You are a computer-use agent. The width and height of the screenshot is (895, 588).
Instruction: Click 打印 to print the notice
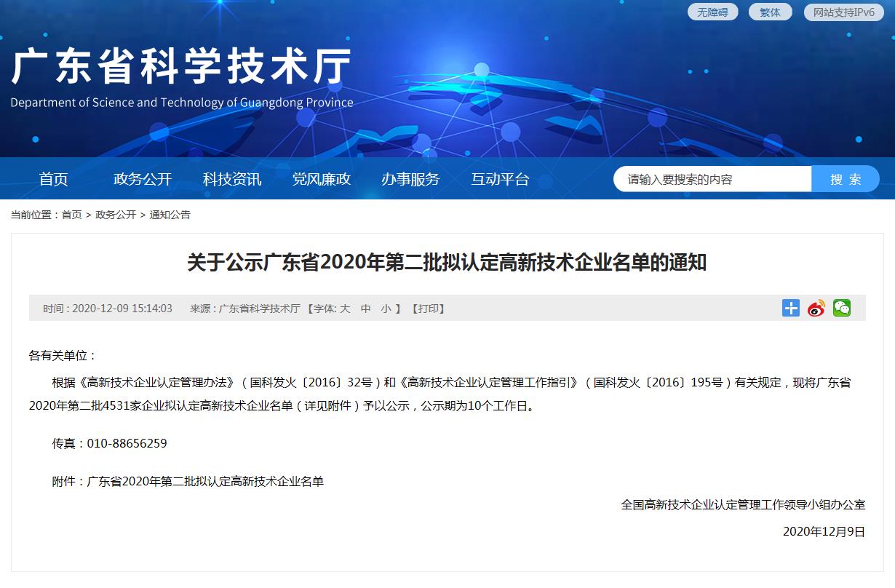(x=428, y=308)
